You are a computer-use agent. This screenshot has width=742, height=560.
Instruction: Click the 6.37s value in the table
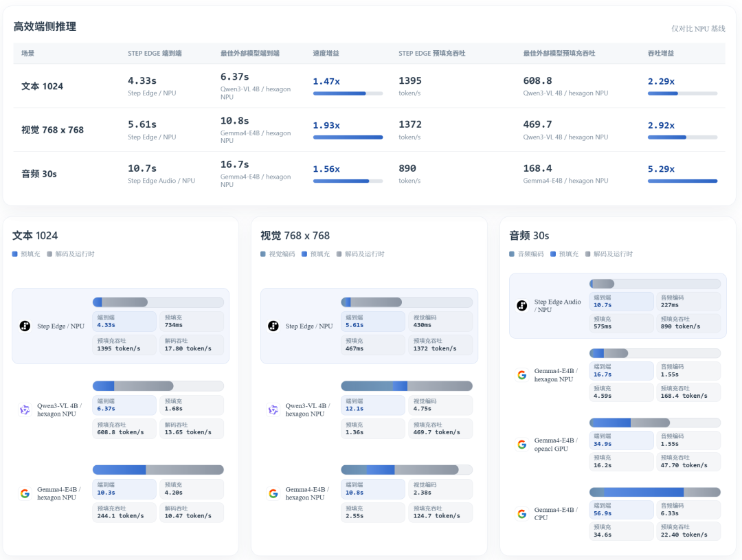[x=235, y=77]
